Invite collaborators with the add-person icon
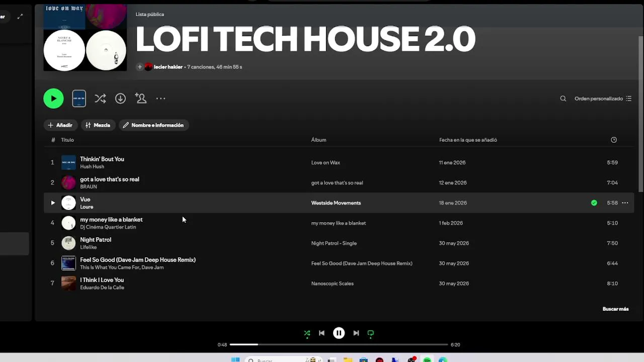The image size is (644, 362). 141,99
